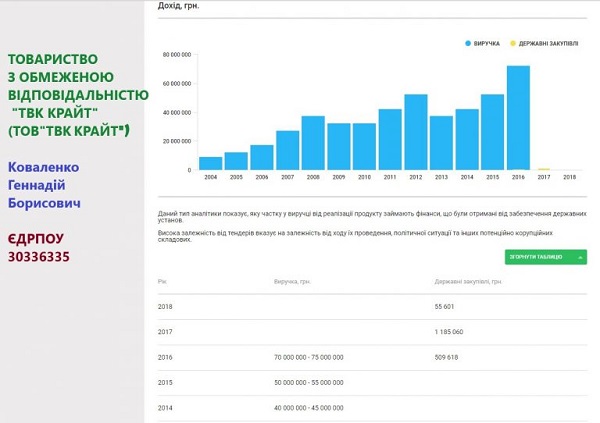Click the 'Дохід, грн.' heading
Viewport: 600px width, 423px height.
[178, 6]
